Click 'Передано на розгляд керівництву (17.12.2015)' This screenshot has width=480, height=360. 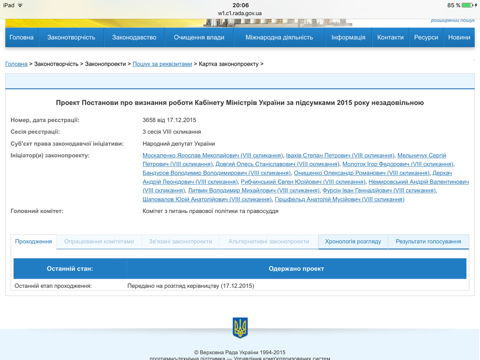pyautogui.click(x=191, y=286)
